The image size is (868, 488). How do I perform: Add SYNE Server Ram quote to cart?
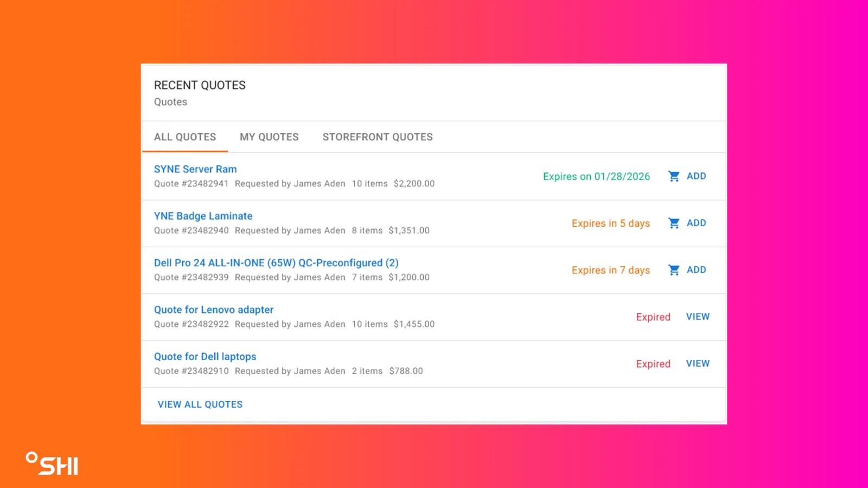pos(696,176)
